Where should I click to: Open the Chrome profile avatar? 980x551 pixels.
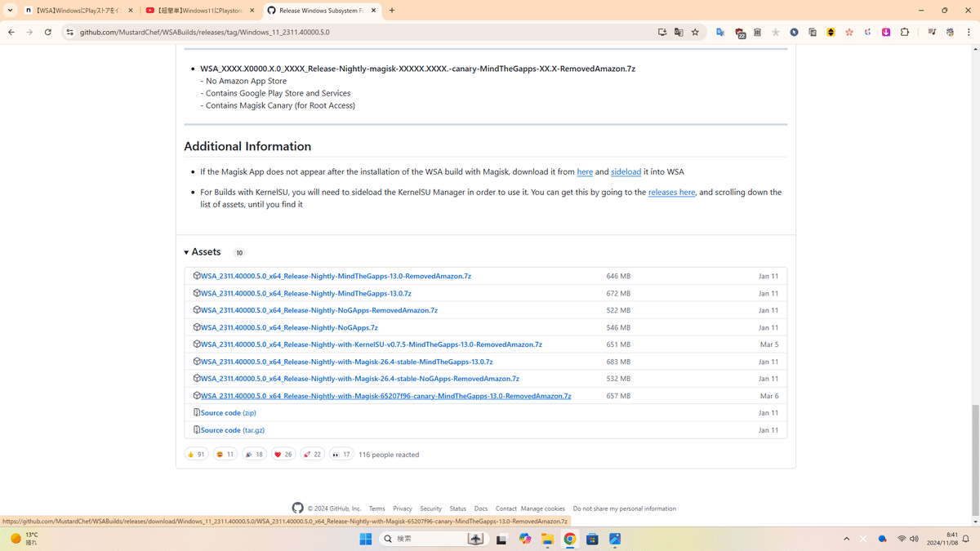coord(950,32)
